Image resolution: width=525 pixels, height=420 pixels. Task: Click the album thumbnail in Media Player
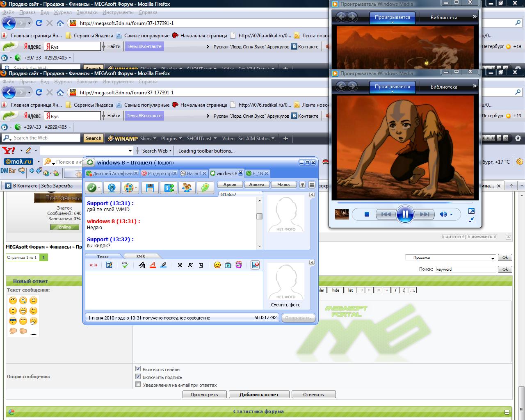342,214
